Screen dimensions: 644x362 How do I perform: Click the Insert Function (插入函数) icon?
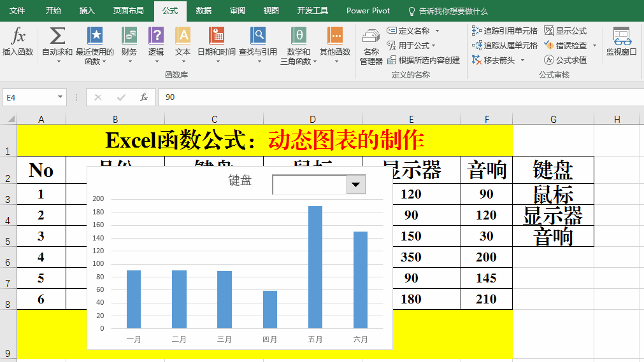[x=18, y=41]
